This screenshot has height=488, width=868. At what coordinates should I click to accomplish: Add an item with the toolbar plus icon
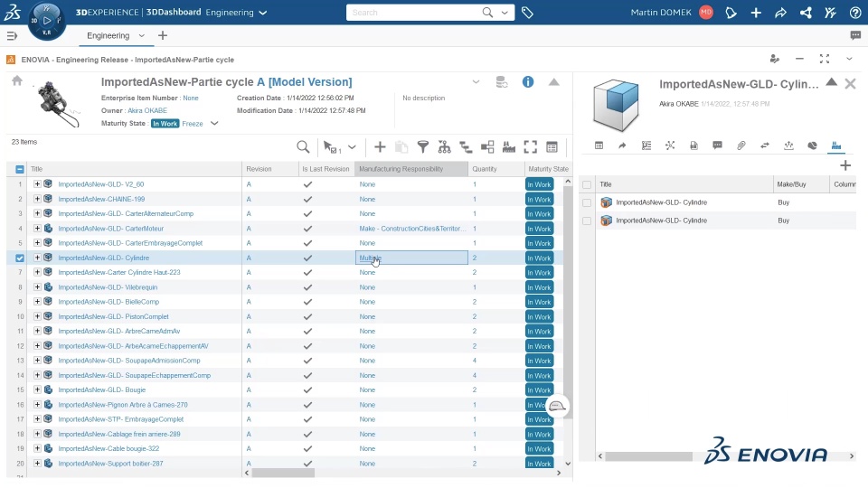(x=380, y=146)
